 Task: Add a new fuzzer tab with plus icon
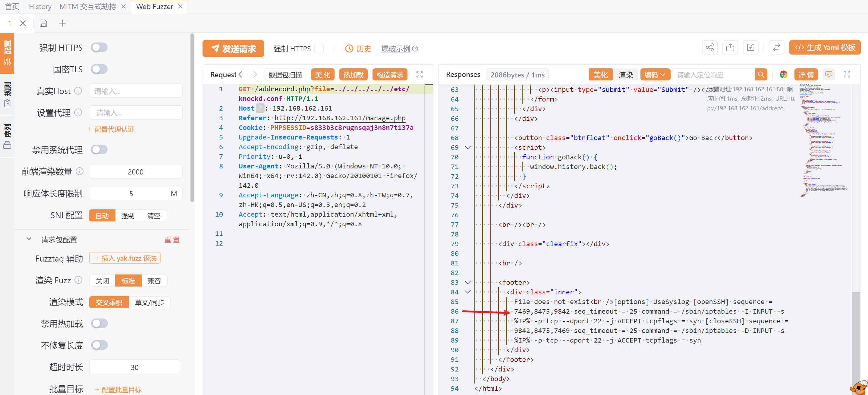click(63, 23)
